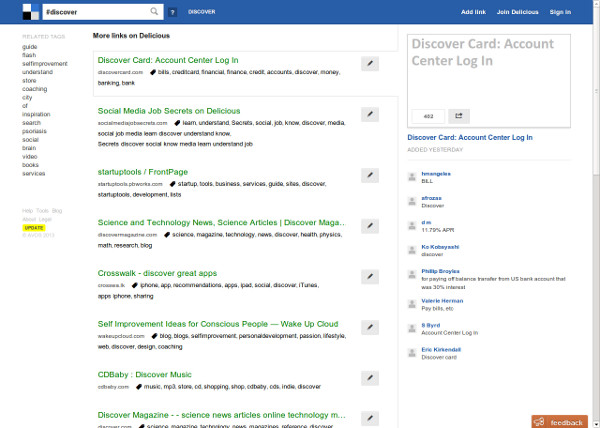This screenshot has height=428, width=600.
Task: Select the store related tag
Action: click(x=29, y=80)
